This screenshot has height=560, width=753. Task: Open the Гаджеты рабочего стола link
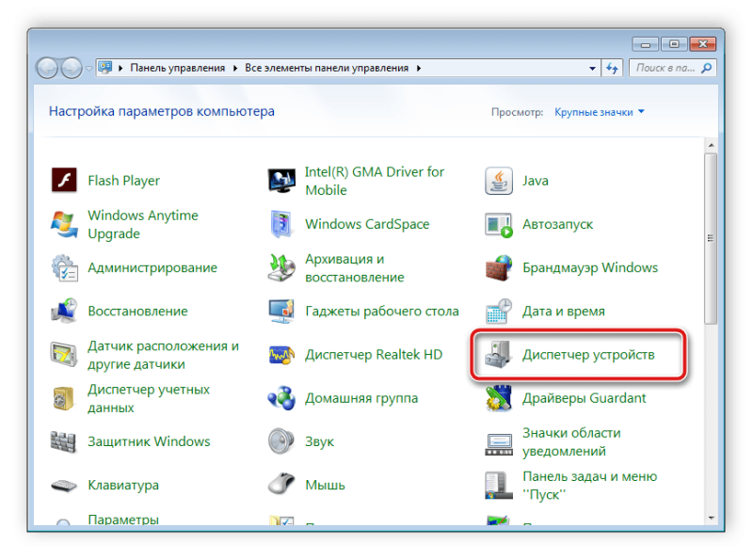click(382, 312)
